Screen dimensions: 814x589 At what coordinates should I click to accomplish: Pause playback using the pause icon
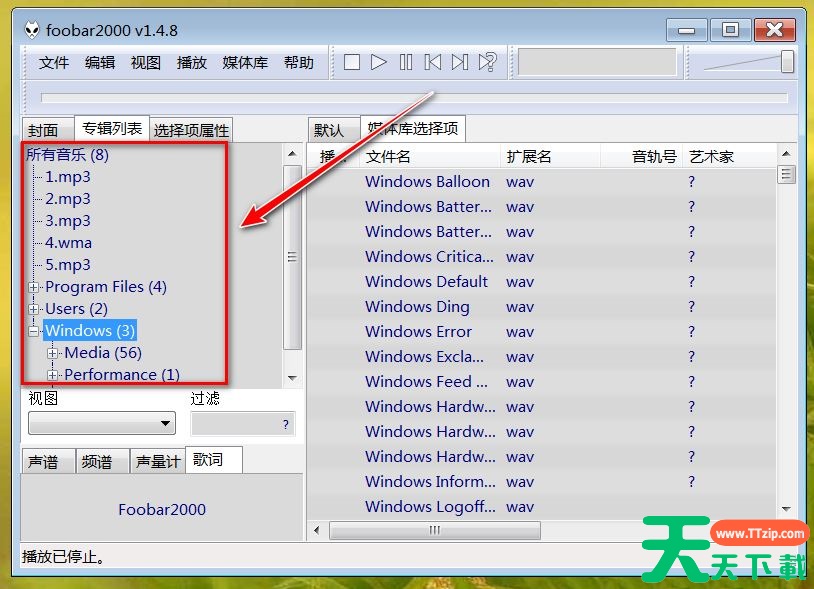pos(406,62)
